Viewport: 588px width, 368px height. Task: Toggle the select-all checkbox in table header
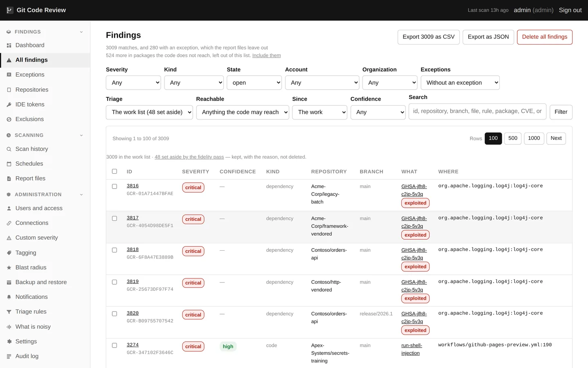[x=114, y=171]
